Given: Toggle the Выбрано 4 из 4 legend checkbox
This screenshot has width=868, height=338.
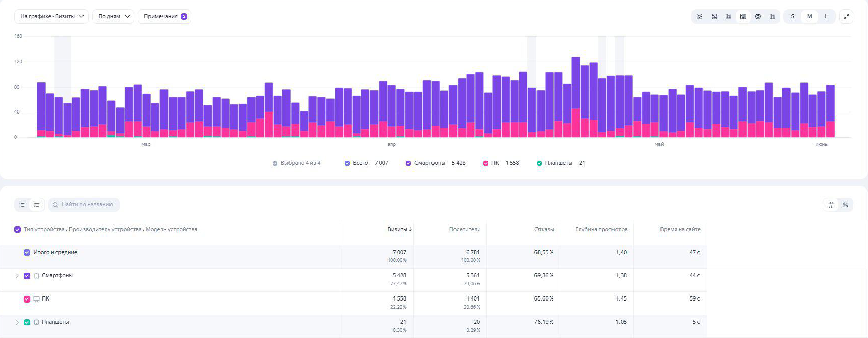Looking at the screenshot, I should click(x=275, y=163).
